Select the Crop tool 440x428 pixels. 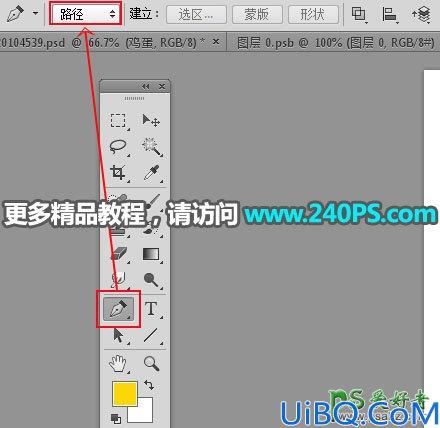[x=118, y=173]
